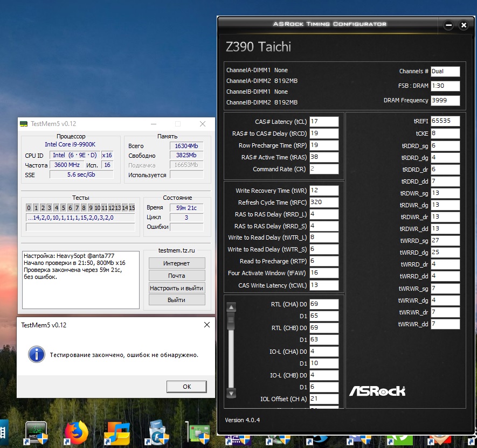
Task: Click the testmem.tz.ru label
Action: click(177, 250)
